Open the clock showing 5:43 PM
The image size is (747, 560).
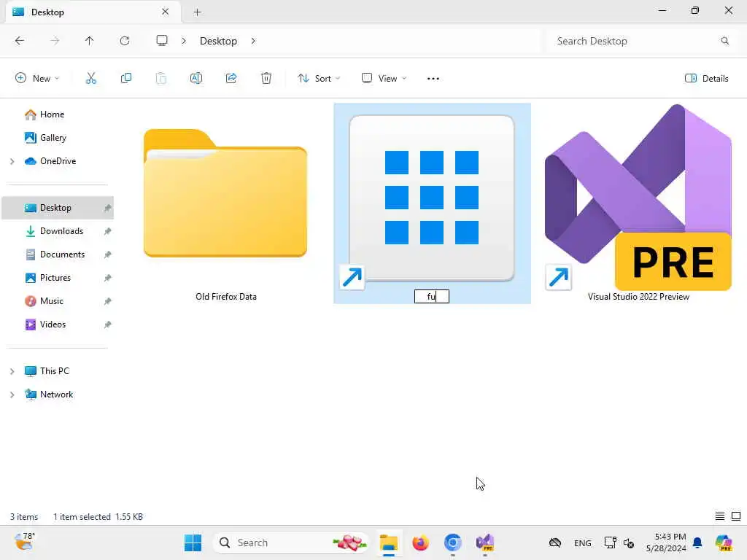click(666, 542)
